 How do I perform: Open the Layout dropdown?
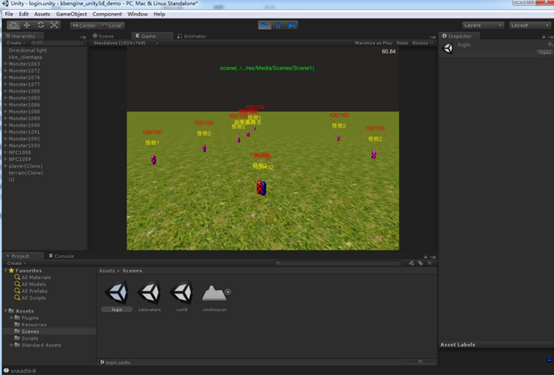(x=530, y=25)
